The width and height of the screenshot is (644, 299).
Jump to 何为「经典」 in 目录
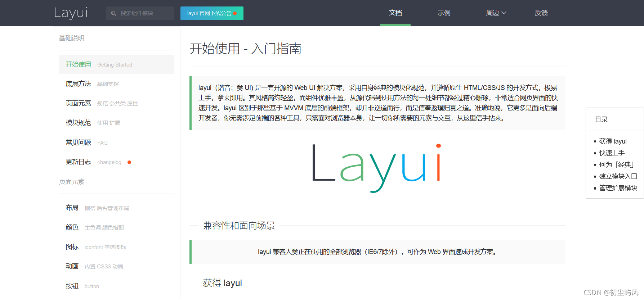(x=617, y=164)
